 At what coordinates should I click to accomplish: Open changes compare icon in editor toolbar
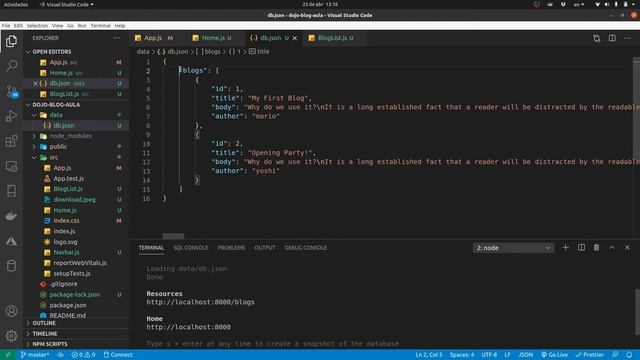click(597, 38)
